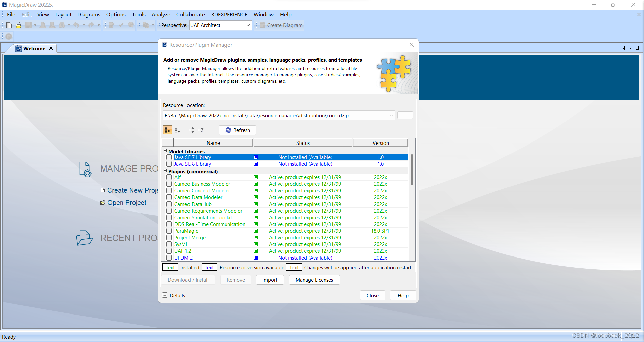Click the Import button
The height and width of the screenshot is (342, 644).
[x=270, y=280]
